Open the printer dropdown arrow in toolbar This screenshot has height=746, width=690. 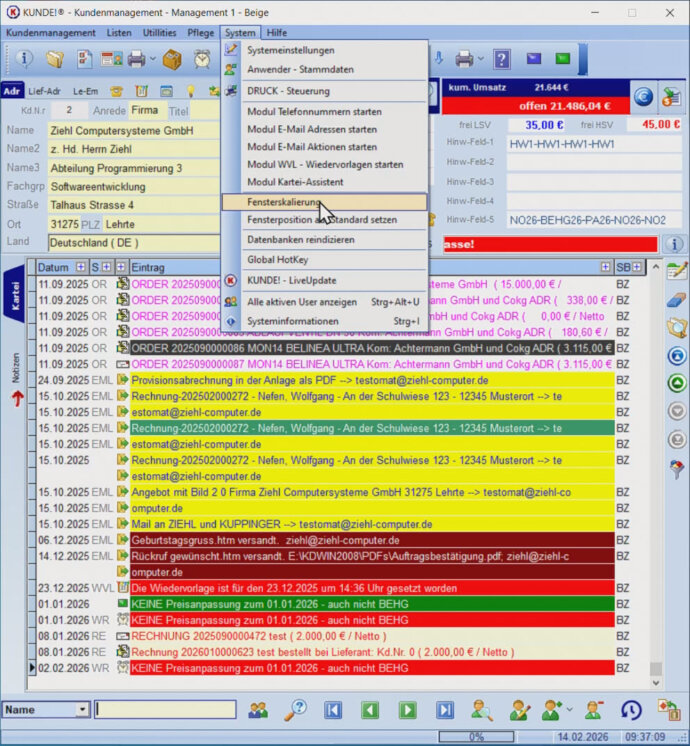pos(151,59)
